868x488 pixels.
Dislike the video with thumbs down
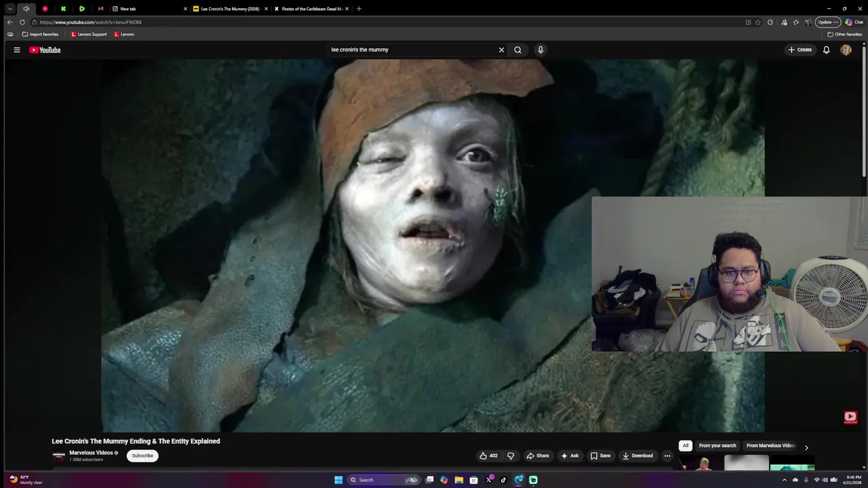[x=511, y=455]
